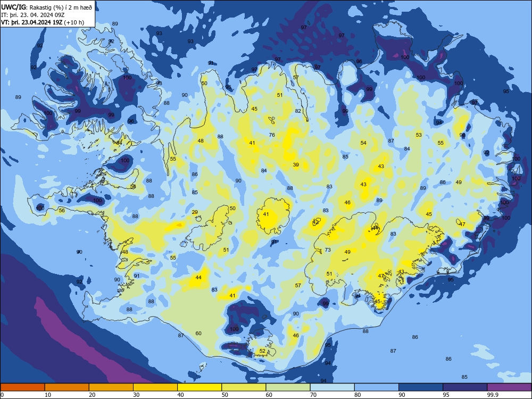The width and height of the screenshot is (532, 399).
Task: Click the map value 42 on the small glacier
Action: click(x=315, y=222)
